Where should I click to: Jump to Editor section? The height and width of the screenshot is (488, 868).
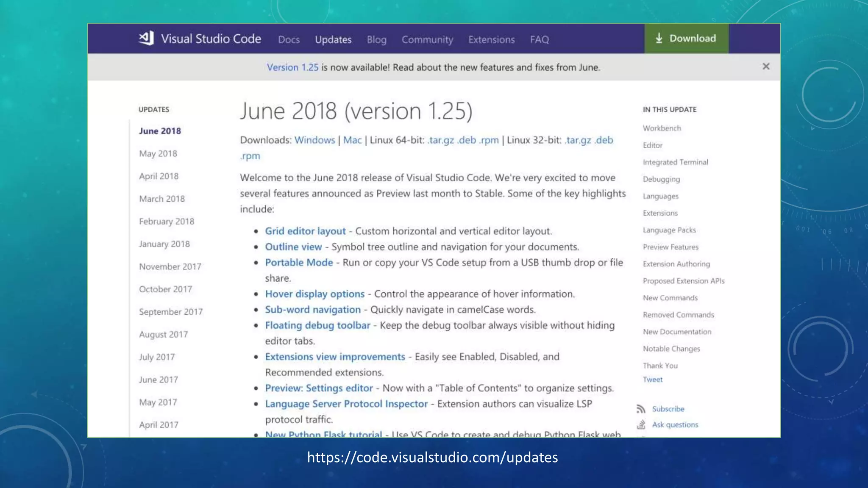[652, 145]
